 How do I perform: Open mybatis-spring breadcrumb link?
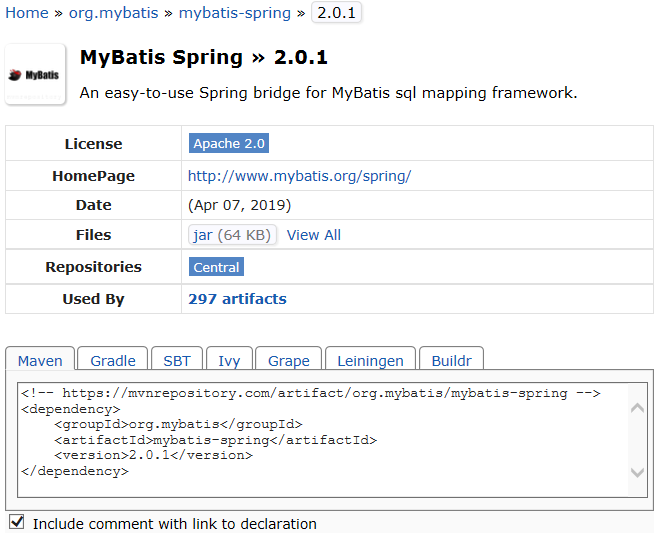pyautogui.click(x=235, y=13)
